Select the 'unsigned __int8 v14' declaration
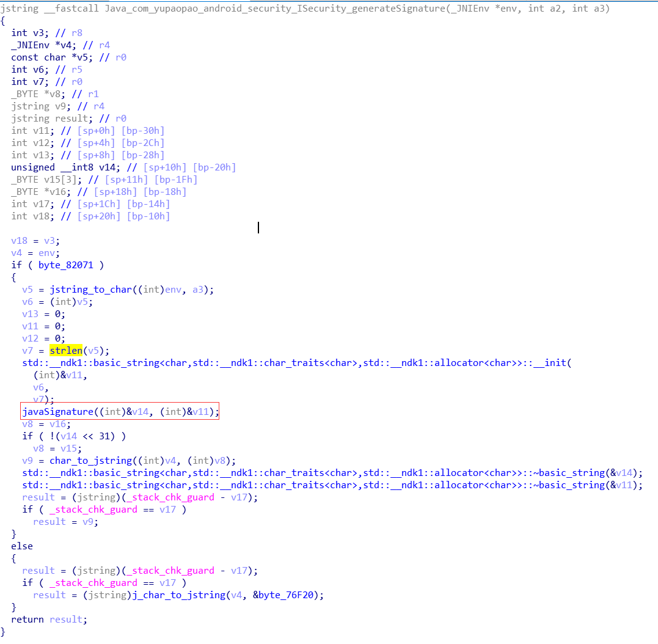The width and height of the screenshot is (658, 644). (61, 167)
